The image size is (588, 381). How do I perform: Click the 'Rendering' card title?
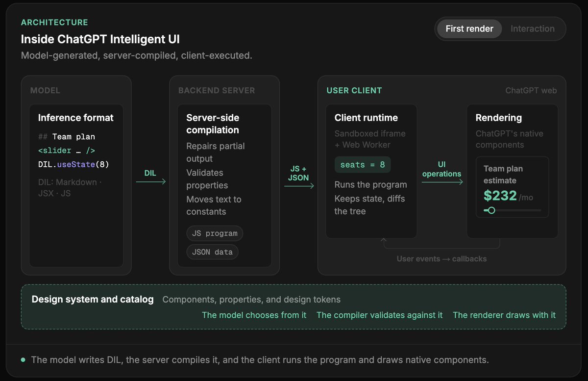point(499,118)
